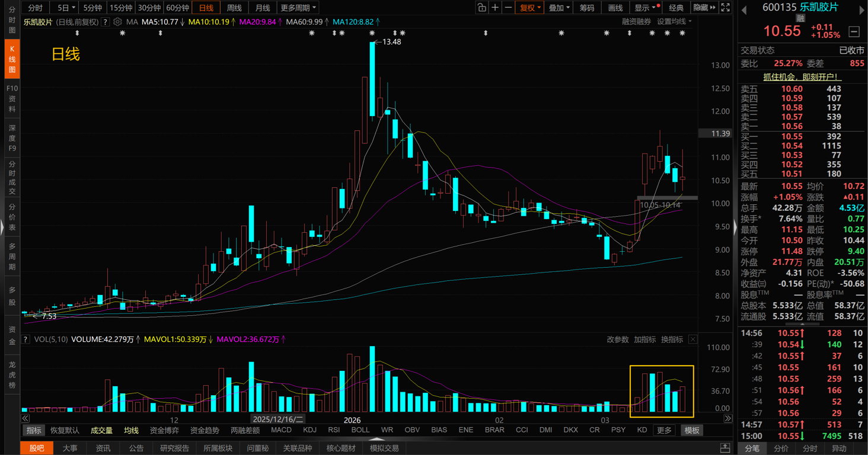Open 深度F9 in left sidebar
This screenshot has width=868, height=455.
12,138
